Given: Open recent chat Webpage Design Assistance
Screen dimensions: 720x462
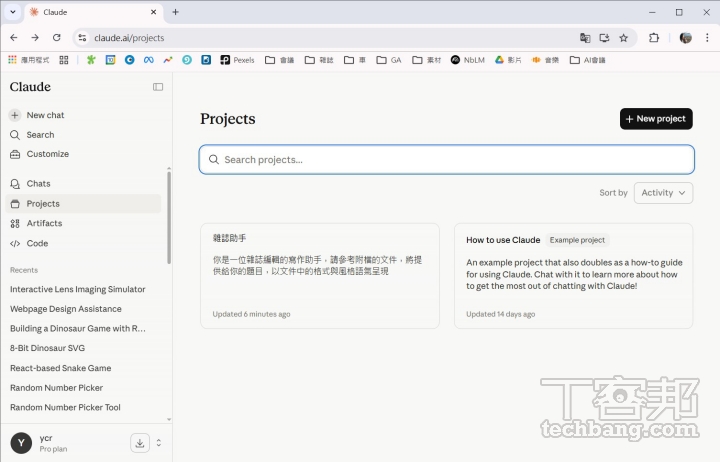Looking at the screenshot, I should (66, 309).
